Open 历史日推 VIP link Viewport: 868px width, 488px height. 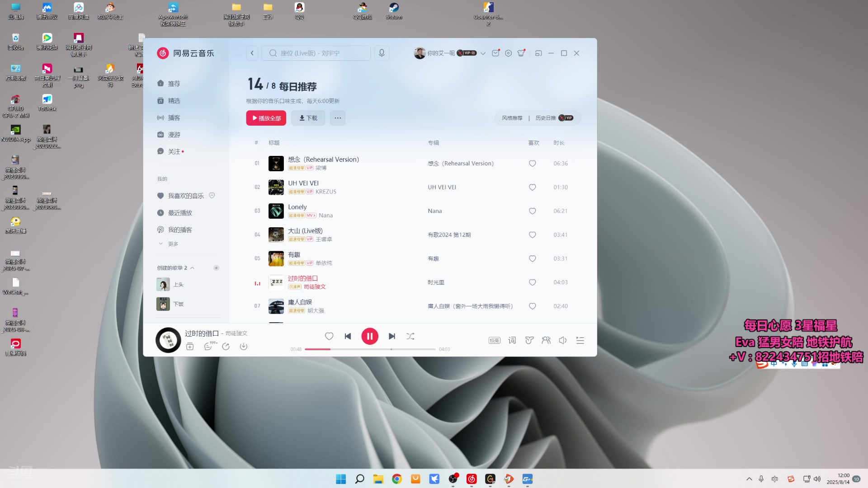click(554, 118)
